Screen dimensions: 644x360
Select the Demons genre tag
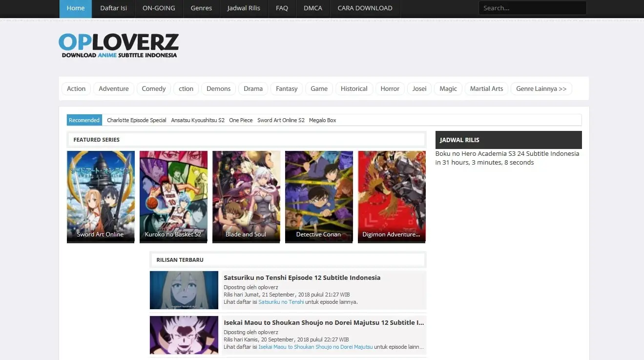click(218, 88)
